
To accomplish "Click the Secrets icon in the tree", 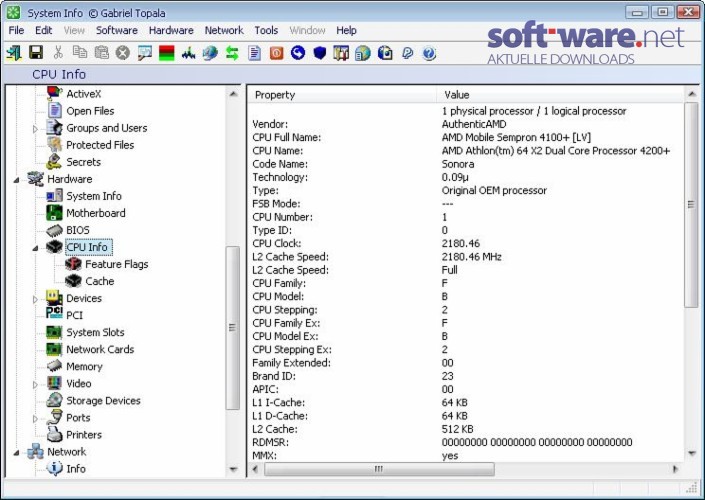I will click(54, 161).
